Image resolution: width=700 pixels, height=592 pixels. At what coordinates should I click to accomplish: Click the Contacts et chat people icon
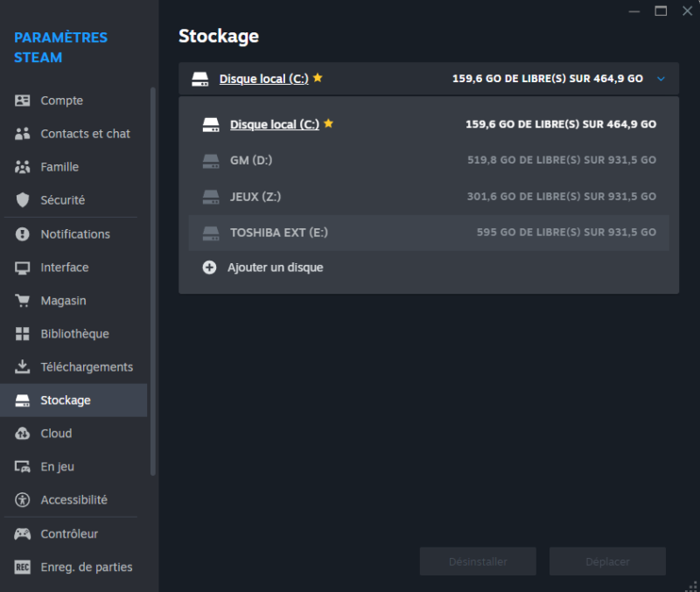pos(23,134)
